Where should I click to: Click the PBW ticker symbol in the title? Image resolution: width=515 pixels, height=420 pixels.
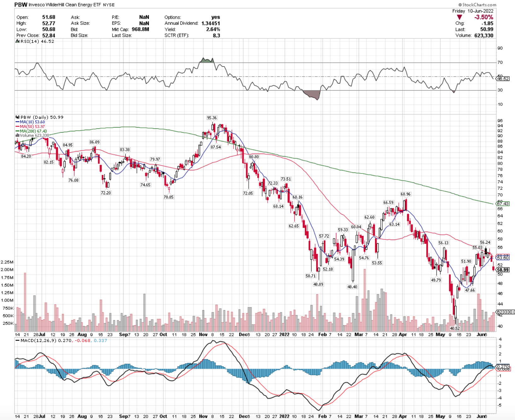[21, 5]
